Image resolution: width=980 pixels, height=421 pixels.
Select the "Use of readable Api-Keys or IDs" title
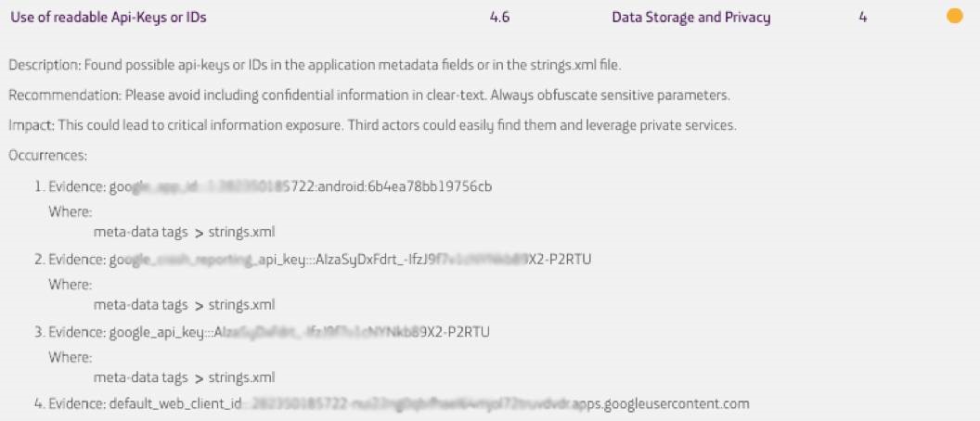[x=109, y=18]
